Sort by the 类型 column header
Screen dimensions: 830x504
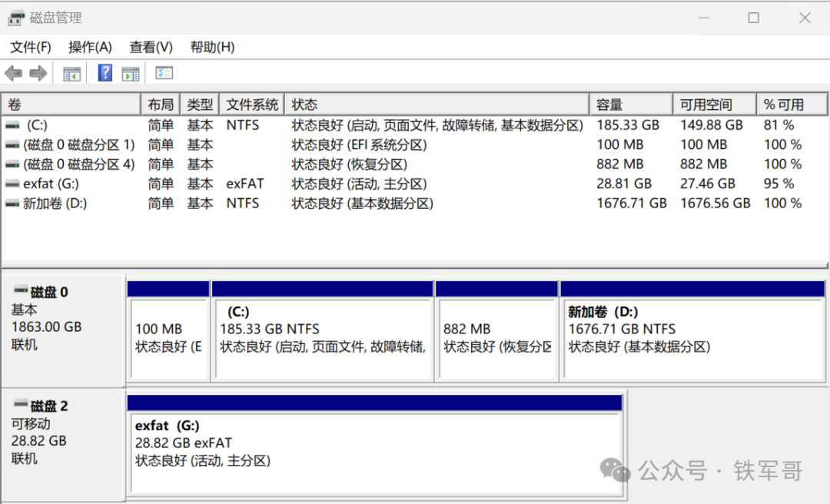(x=200, y=104)
